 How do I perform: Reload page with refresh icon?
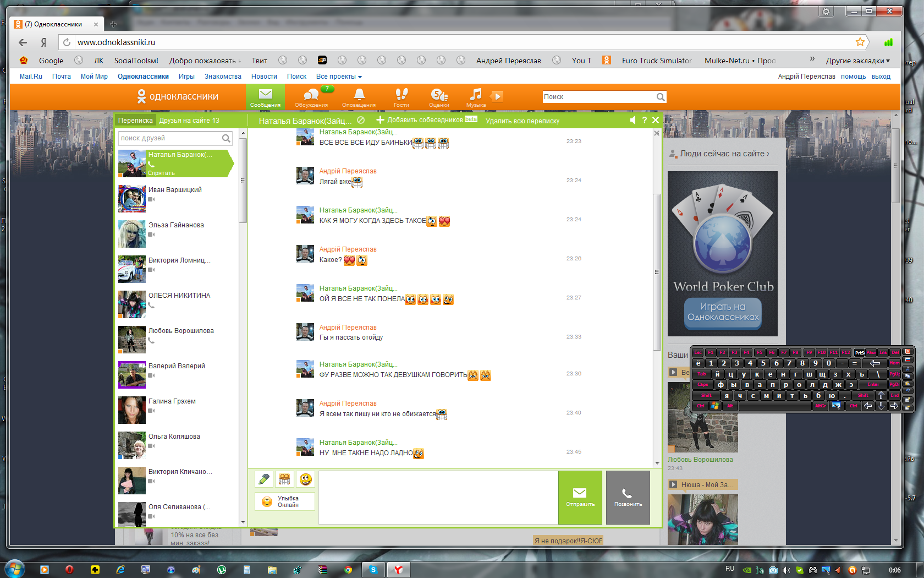67,42
